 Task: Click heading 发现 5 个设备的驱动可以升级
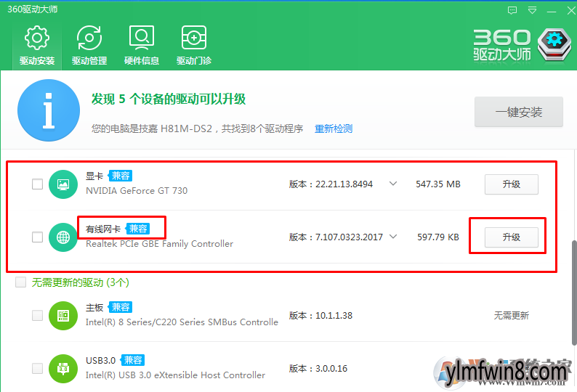point(169,99)
